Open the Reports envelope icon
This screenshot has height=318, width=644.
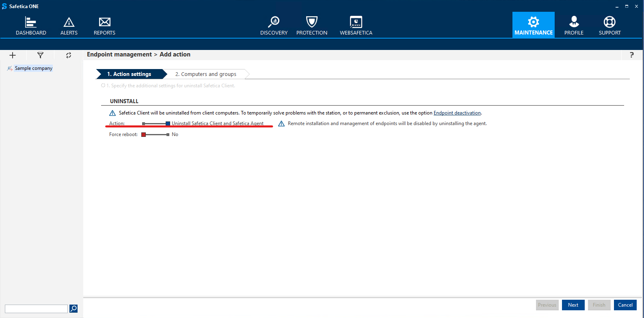[104, 22]
